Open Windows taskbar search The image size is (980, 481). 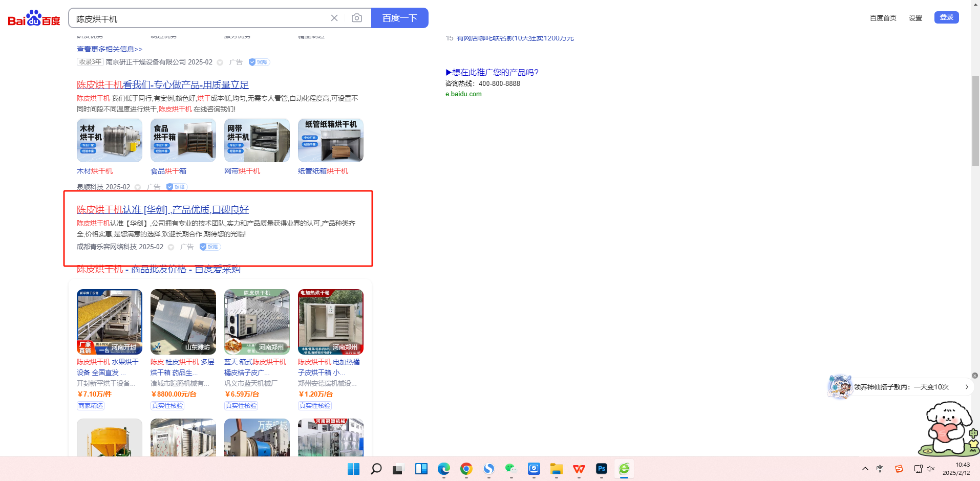tap(376, 469)
